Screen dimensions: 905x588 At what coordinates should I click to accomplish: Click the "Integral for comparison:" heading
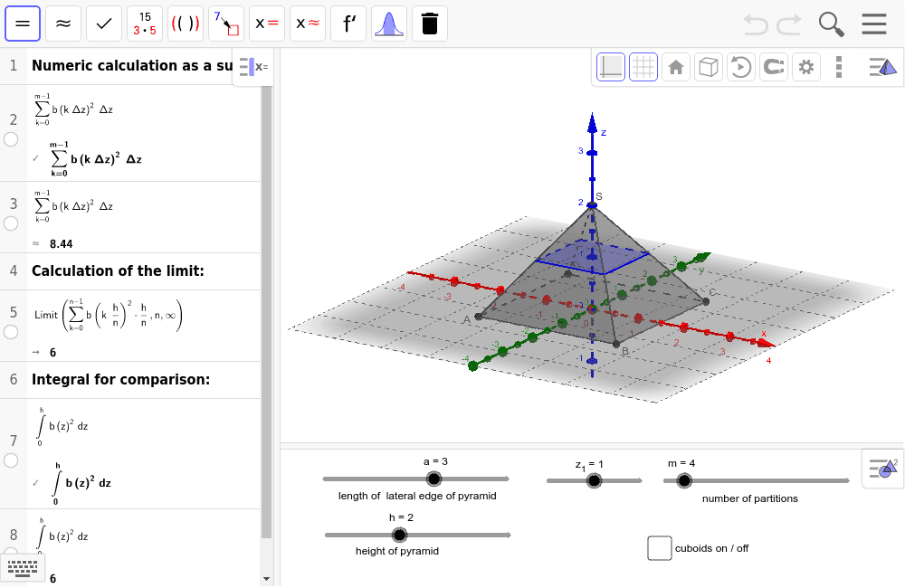click(120, 380)
